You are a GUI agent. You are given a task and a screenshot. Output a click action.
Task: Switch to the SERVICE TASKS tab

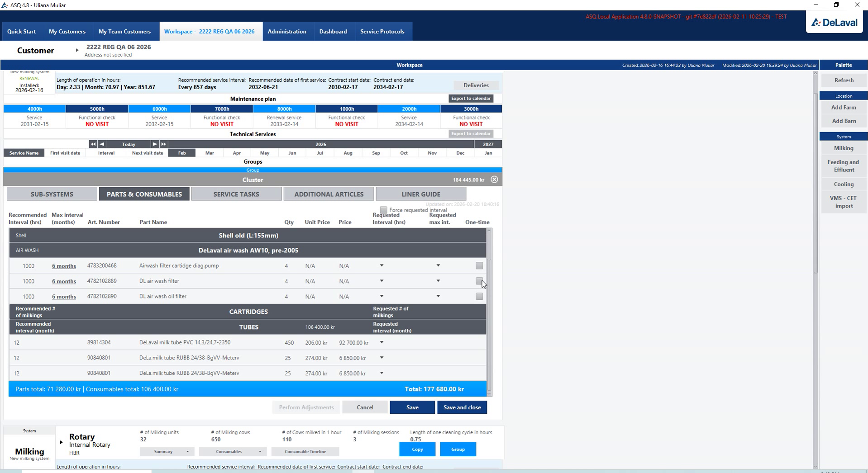[236, 194]
